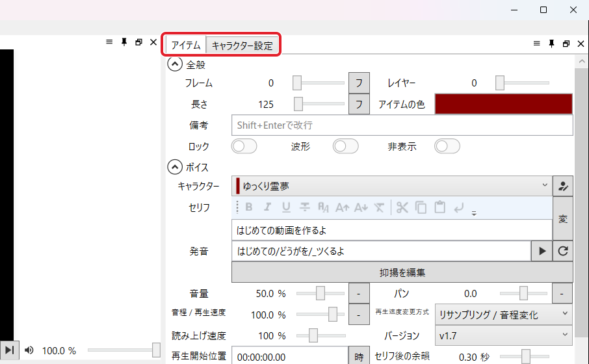Toggle strikethrough in the セリフ toolbar
Image resolution: width=589 pixels, height=364 pixels.
tap(305, 207)
